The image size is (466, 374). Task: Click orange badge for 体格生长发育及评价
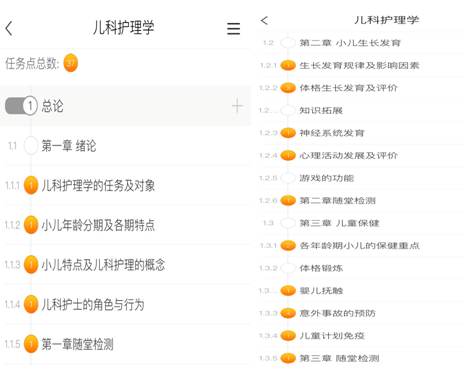pyautogui.click(x=288, y=88)
